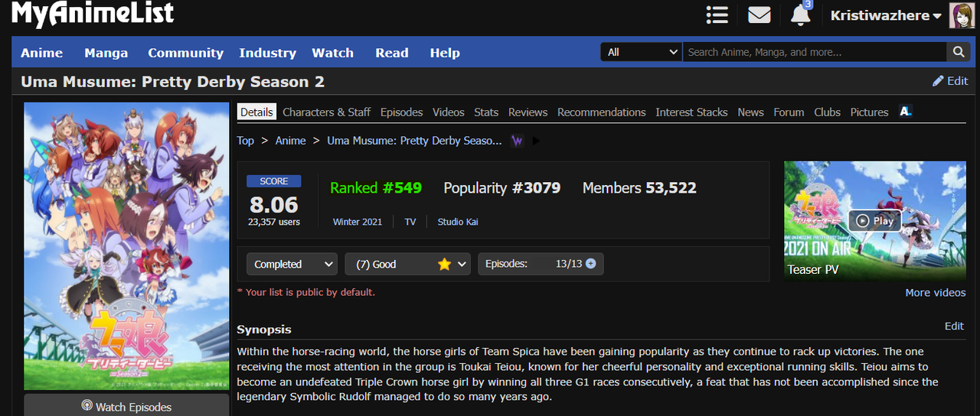The image size is (980, 416).
Task: Click the Anime breadcrumb link
Action: [x=290, y=141]
